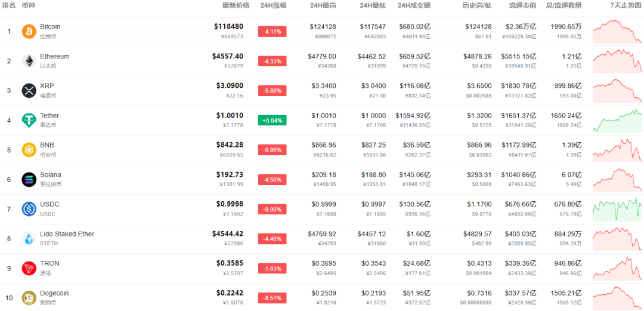The image size is (644, 311).
Task: Open the Dogecoin name link
Action: click(x=54, y=293)
